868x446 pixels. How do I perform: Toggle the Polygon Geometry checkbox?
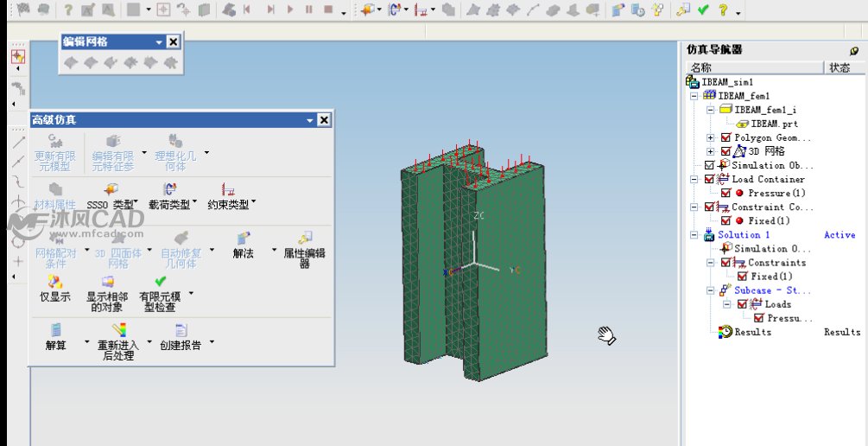click(x=725, y=137)
